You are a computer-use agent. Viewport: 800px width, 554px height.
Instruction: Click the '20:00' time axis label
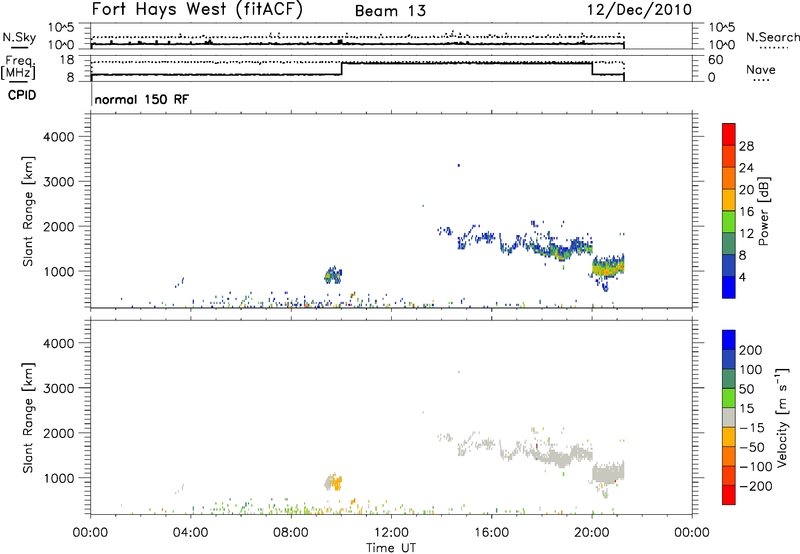[x=591, y=533]
